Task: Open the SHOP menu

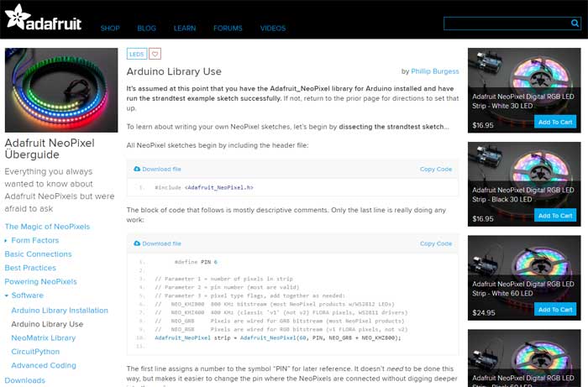Action: [110, 29]
